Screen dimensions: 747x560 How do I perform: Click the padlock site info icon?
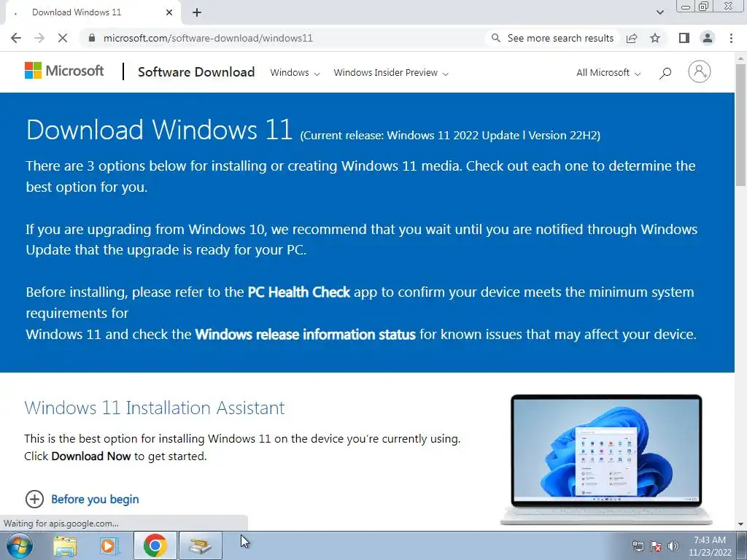pos(92,38)
